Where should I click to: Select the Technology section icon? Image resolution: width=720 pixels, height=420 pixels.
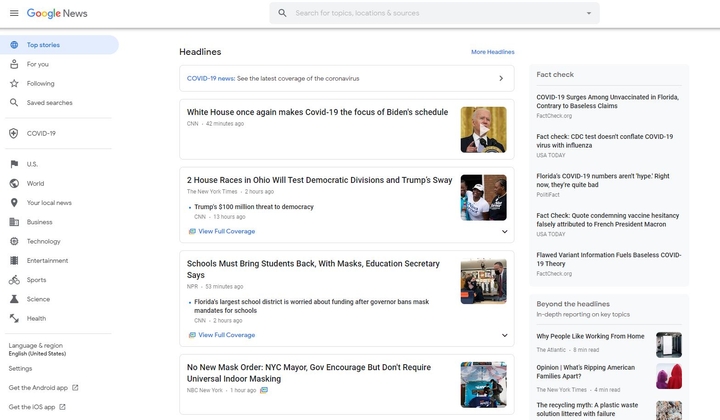tap(14, 241)
